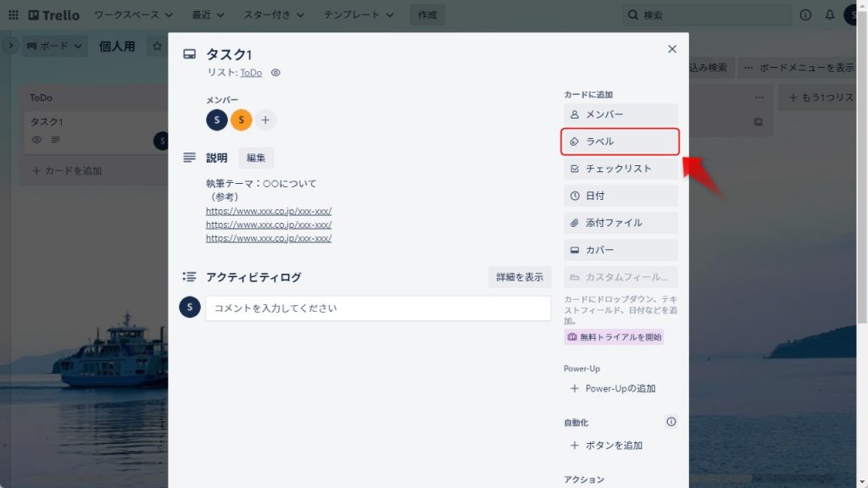This screenshot has height=488, width=868.
Task: Click the comment author S avatar
Action: pyautogui.click(x=189, y=307)
